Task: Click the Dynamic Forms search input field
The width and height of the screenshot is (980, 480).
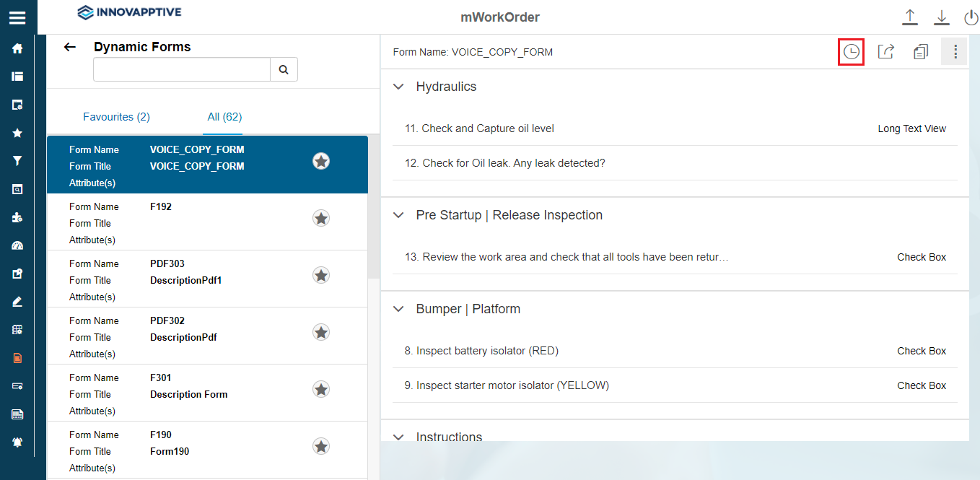Action: point(181,69)
